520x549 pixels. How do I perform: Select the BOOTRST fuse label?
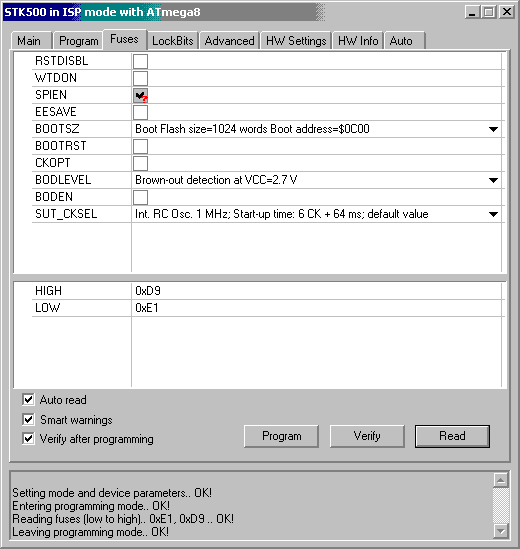click(61, 146)
